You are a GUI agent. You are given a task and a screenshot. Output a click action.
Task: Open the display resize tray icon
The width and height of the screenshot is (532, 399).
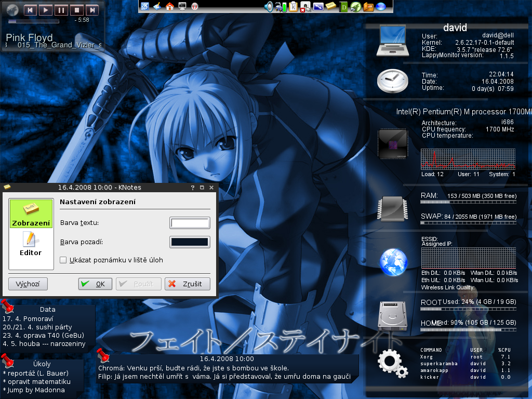[318, 6]
